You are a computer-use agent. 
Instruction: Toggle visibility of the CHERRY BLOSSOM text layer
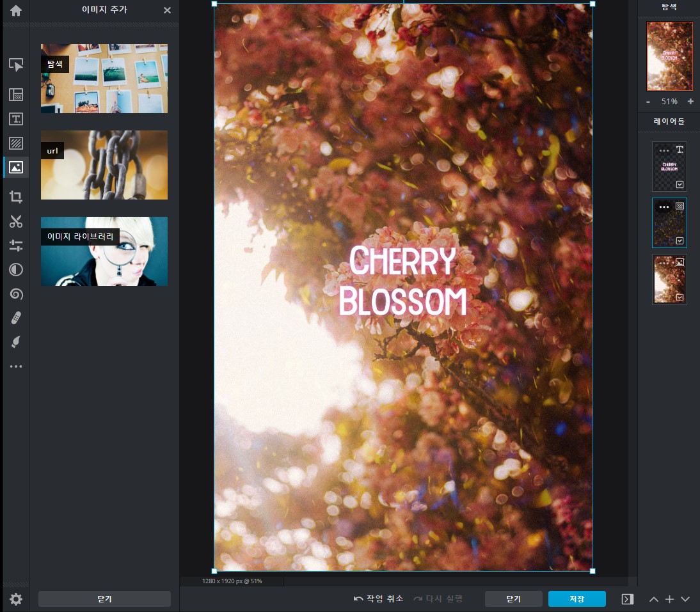[680, 184]
